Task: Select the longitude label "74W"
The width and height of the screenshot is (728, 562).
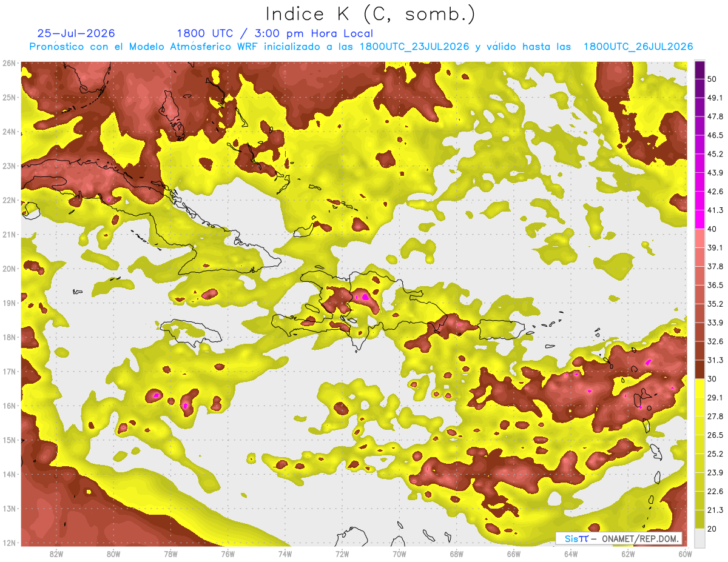Action: tap(285, 554)
